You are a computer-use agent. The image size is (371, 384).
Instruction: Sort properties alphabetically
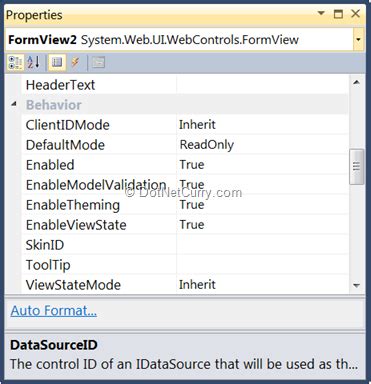tap(34, 62)
